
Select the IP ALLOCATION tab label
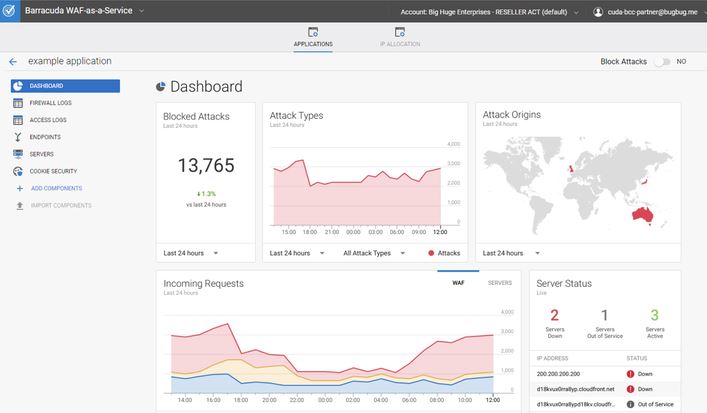(x=400, y=44)
